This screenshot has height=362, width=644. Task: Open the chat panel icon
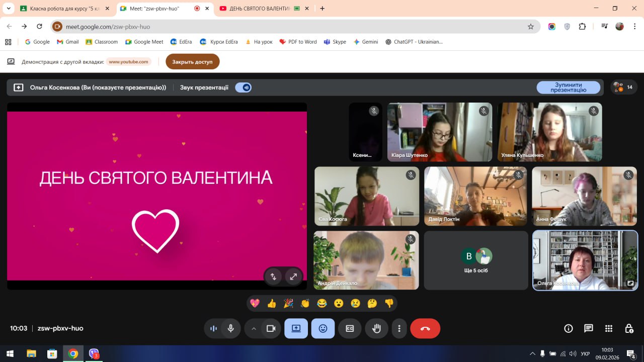click(588, 328)
